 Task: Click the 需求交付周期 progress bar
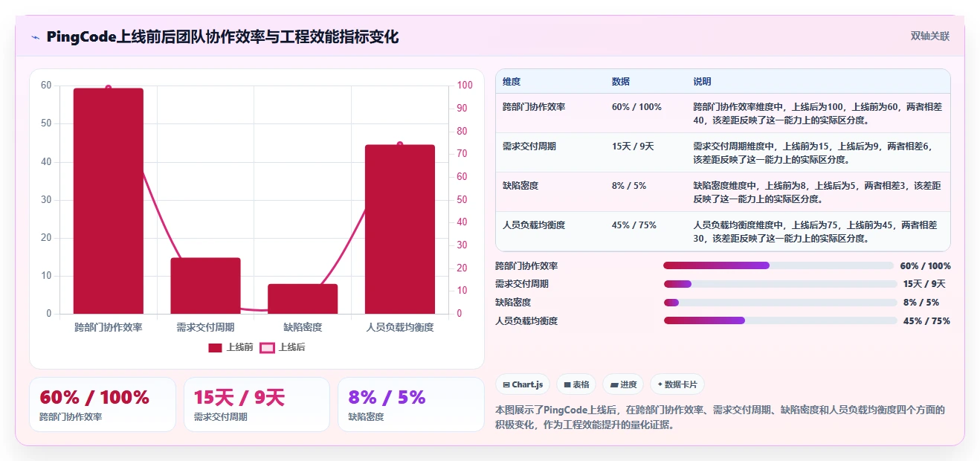(x=780, y=284)
